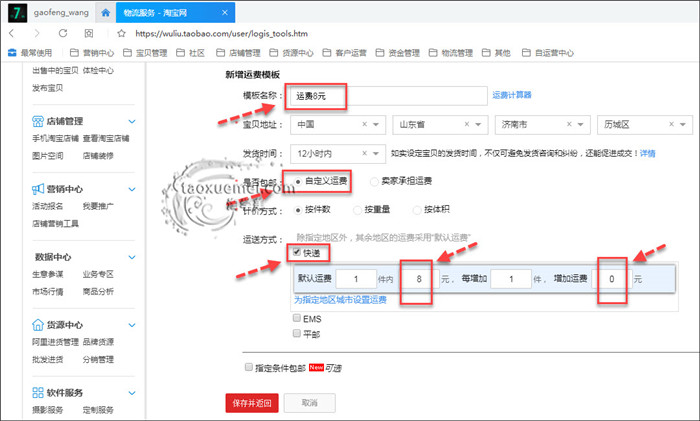The width and height of the screenshot is (700, 421).
Task: Click the bookmark star icon
Action: pyautogui.click(x=121, y=33)
